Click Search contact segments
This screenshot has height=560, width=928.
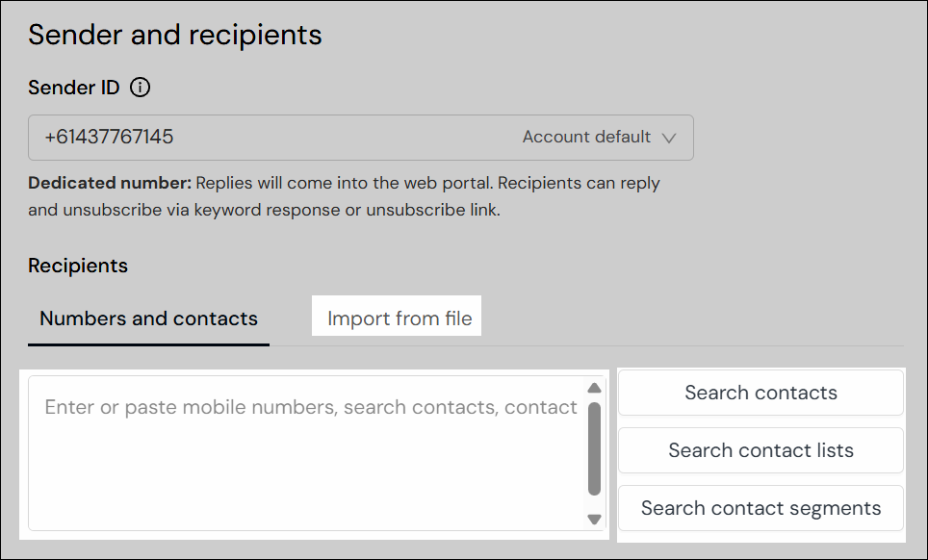760,508
